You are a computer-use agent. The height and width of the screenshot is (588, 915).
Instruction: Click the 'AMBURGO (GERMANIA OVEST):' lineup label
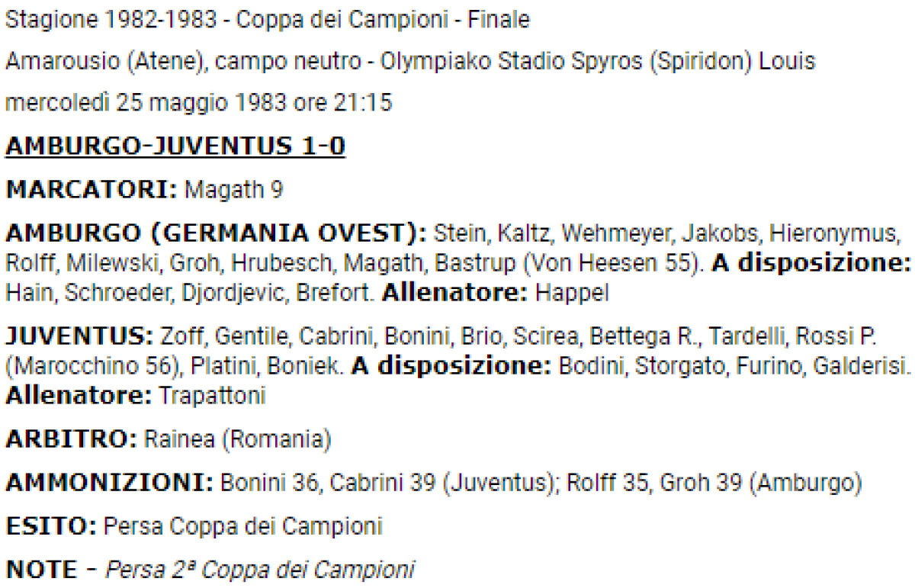point(218,232)
